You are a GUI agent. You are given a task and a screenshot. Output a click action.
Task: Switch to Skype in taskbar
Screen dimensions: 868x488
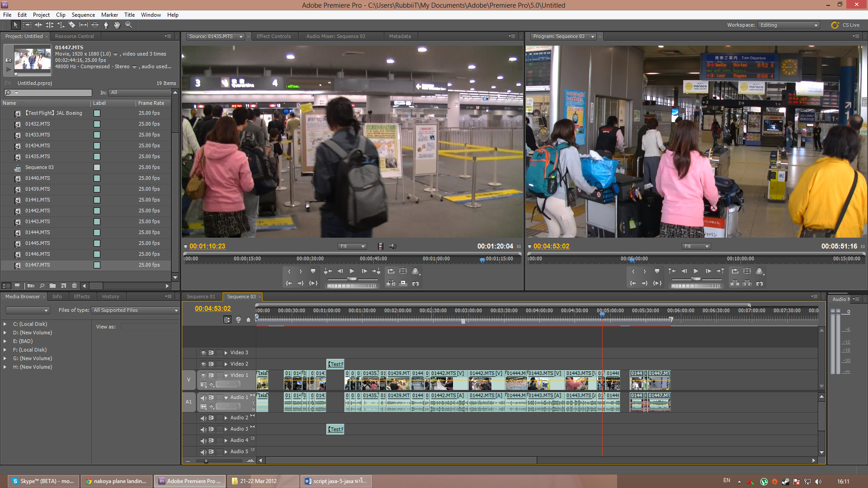(x=43, y=481)
